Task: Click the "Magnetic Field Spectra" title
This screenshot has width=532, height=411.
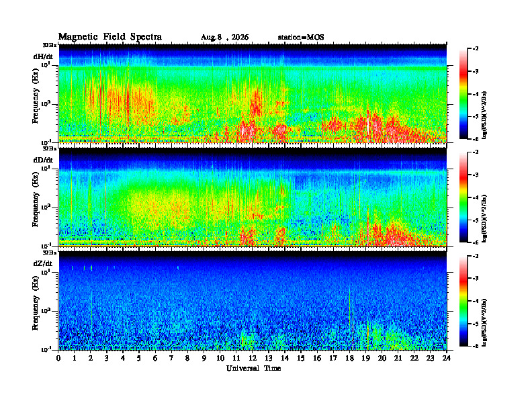Action: click(110, 37)
